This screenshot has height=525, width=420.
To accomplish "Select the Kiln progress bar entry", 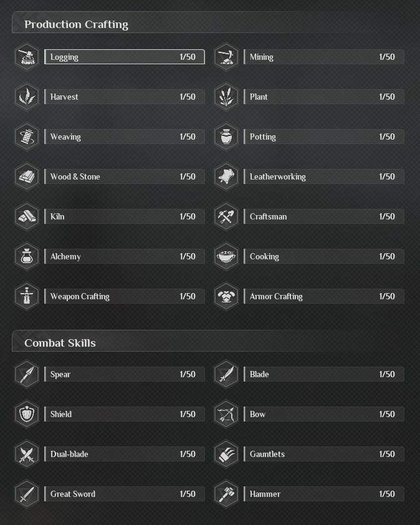I will (x=125, y=216).
